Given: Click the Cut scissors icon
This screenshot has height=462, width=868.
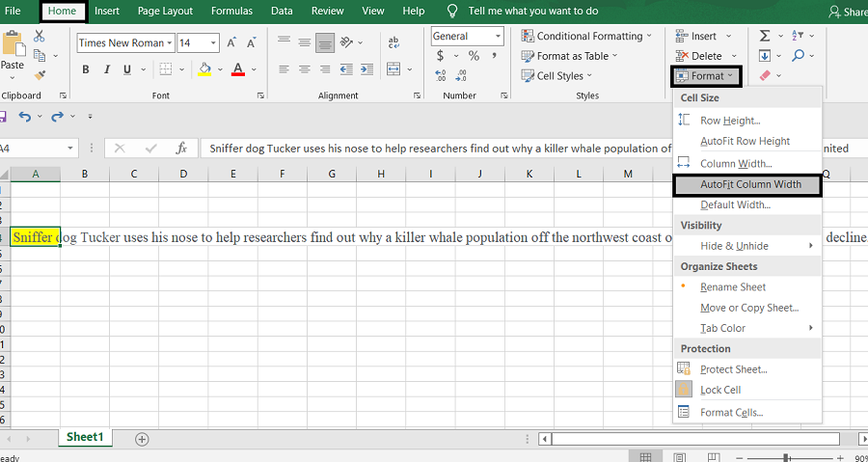Looking at the screenshot, I should coord(40,36).
